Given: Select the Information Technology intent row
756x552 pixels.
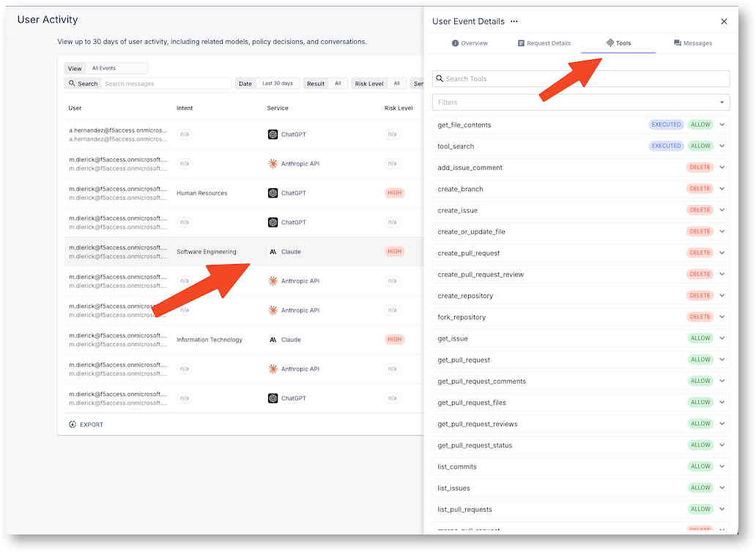Looking at the screenshot, I should [x=244, y=340].
